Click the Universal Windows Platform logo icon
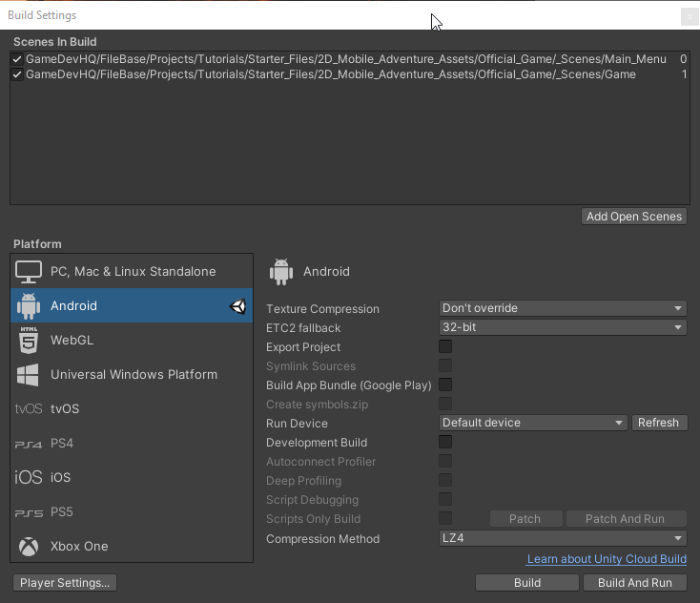 click(28, 375)
